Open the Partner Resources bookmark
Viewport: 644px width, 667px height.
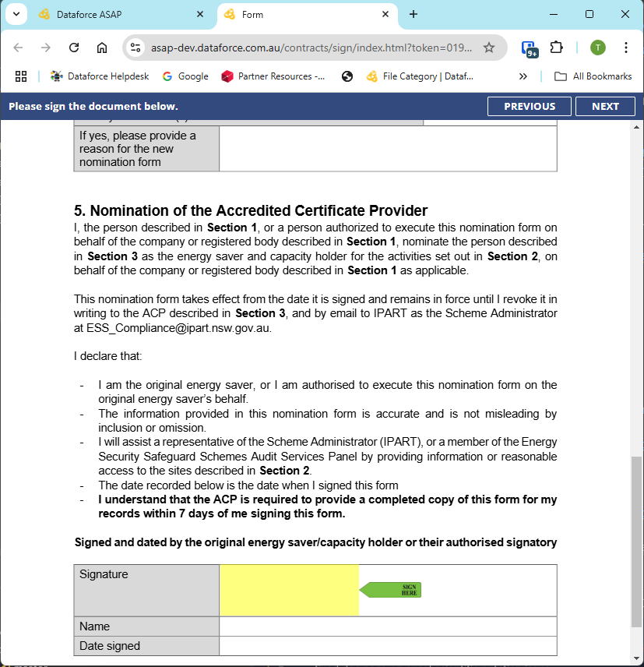273,76
